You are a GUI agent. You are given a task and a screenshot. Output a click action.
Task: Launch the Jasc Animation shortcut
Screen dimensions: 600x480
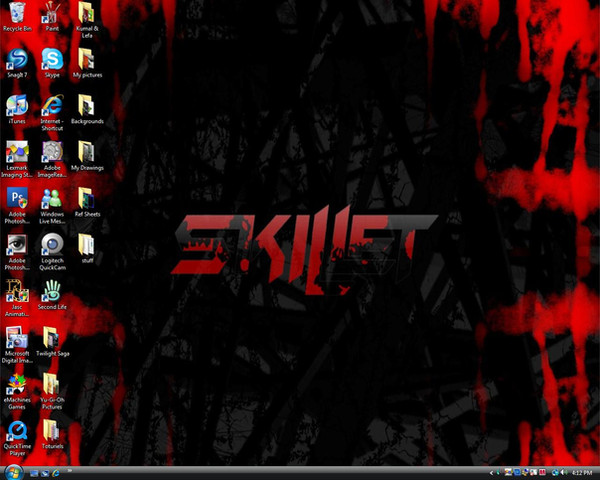[17, 298]
